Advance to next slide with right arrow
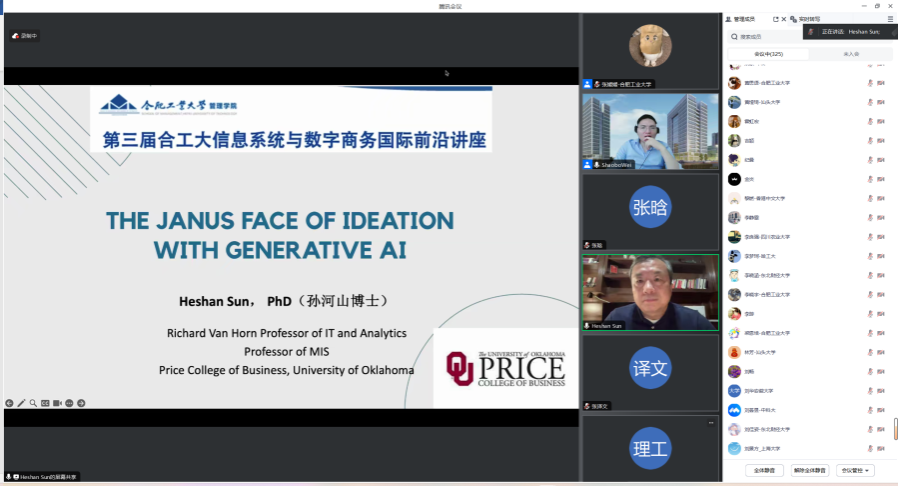Image resolution: width=898 pixels, height=486 pixels. (x=81, y=403)
